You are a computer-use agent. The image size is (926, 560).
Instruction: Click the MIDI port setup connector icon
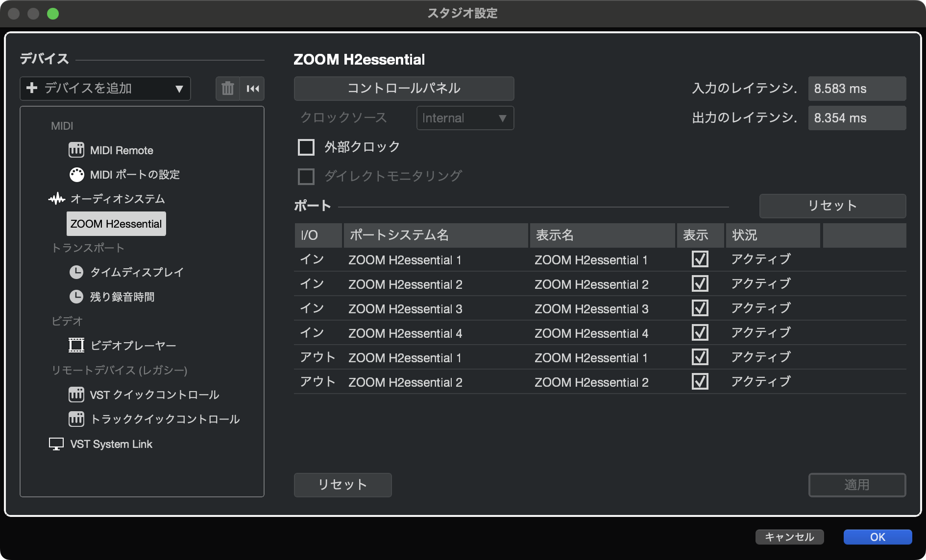pos(76,174)
